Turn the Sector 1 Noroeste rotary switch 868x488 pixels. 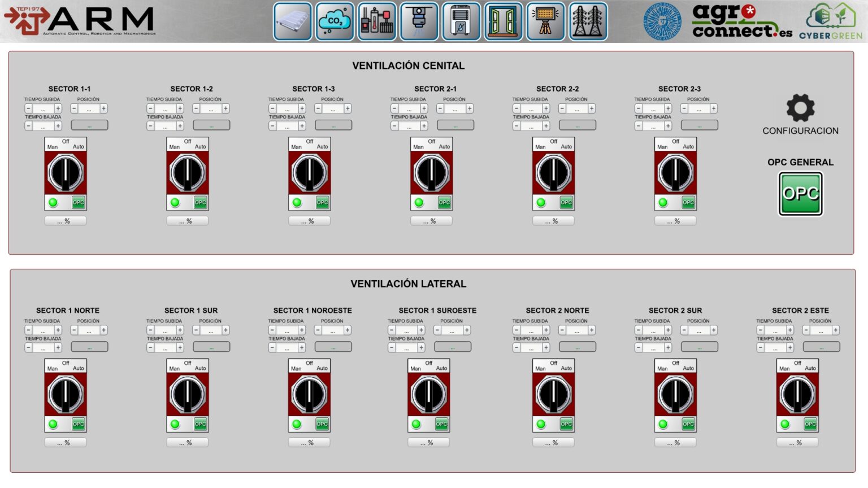[309, 394]
